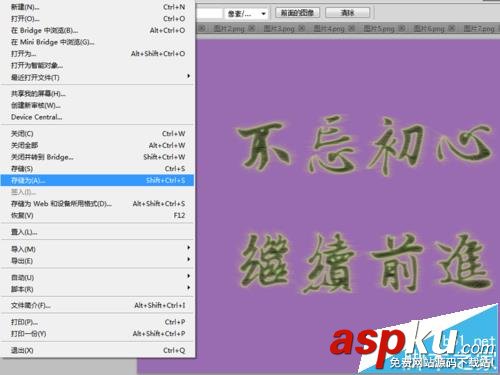This screenshot has width=500, height=375.
Task: Expand the 自动(U) submenu
Action: click(97, 277)
